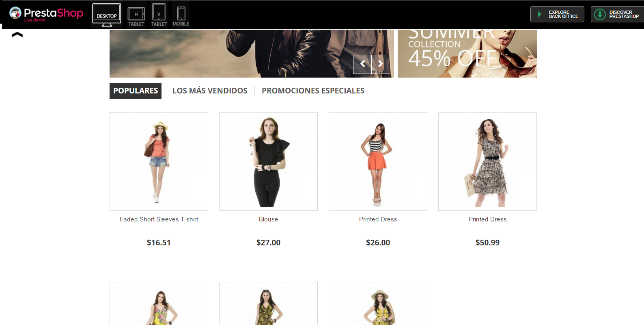Image resolution: width=644 pixels, height=325 pixels.
Task: Switch to Mobile preview mode
Action: (x=181, y=16)
